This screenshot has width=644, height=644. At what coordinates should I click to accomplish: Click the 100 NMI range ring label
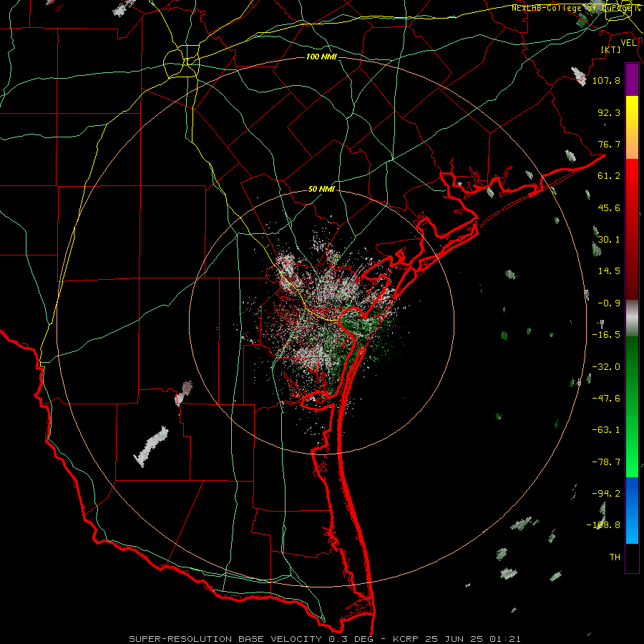[x=321, y=57]
